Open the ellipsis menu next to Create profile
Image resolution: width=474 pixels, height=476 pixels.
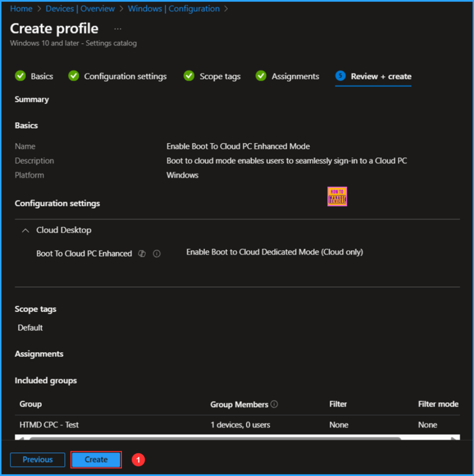click(x=118, y=29)
